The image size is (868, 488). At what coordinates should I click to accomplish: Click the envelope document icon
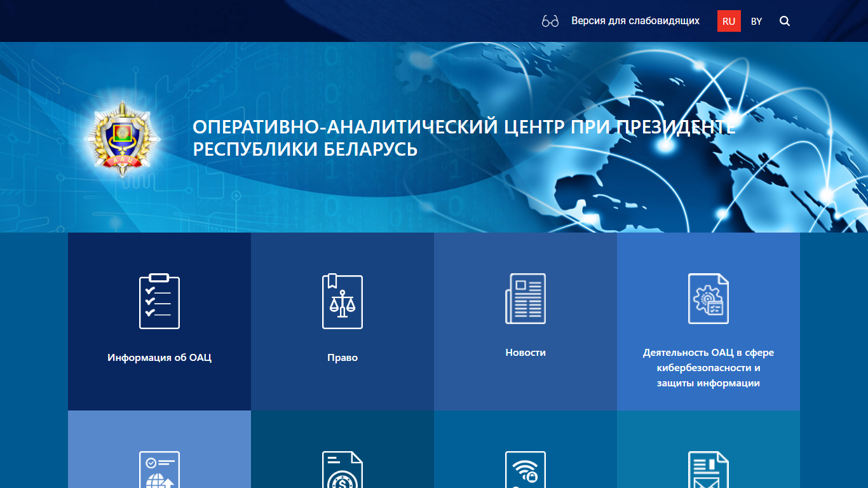pyautogui.click(x=709, y=470)
